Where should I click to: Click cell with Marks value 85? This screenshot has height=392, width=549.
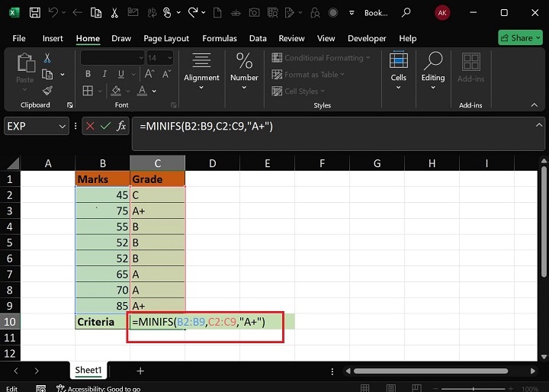point(103,306)
